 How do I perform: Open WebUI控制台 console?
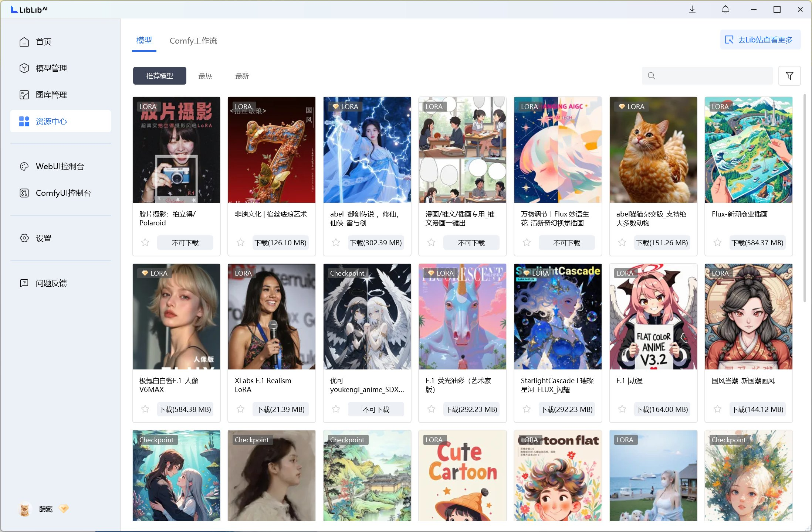pos(60,166)
